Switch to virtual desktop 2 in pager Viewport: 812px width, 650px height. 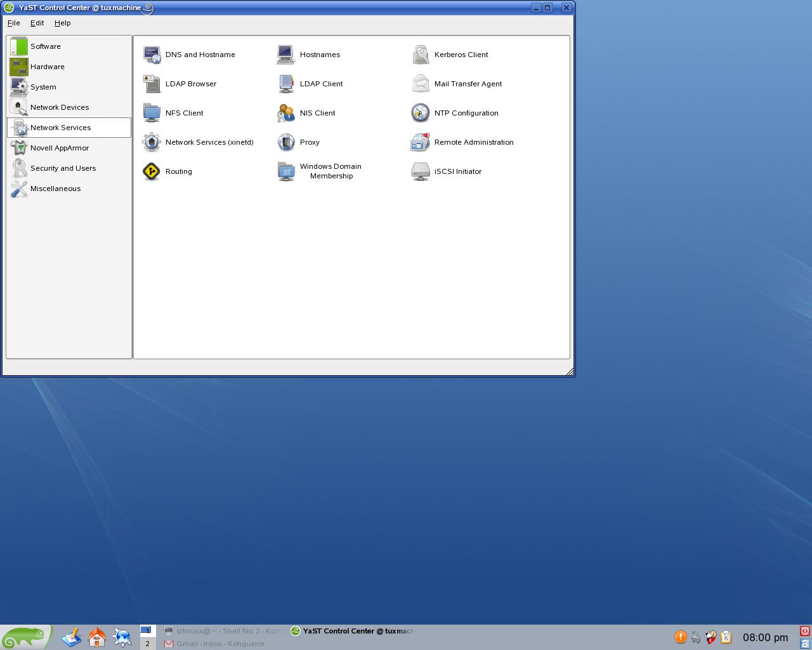pos(148,644)
